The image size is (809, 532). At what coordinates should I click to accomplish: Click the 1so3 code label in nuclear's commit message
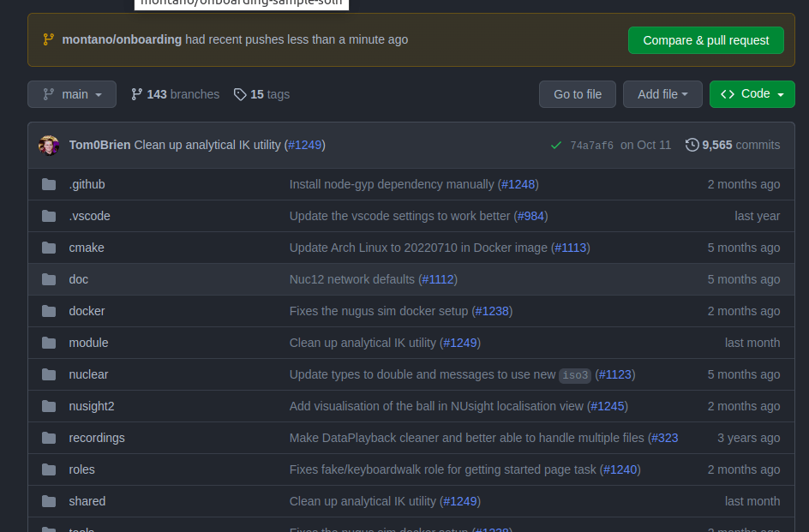click(575, 374)
